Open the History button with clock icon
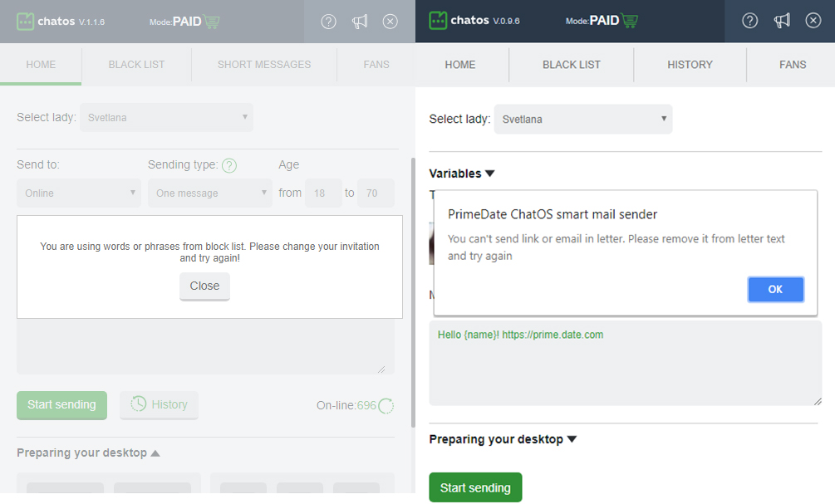 pos(159,405)
